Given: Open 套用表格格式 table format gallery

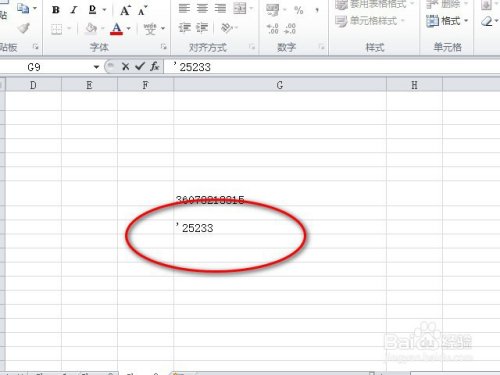Looking at the screenshot, I should [375, 4].
